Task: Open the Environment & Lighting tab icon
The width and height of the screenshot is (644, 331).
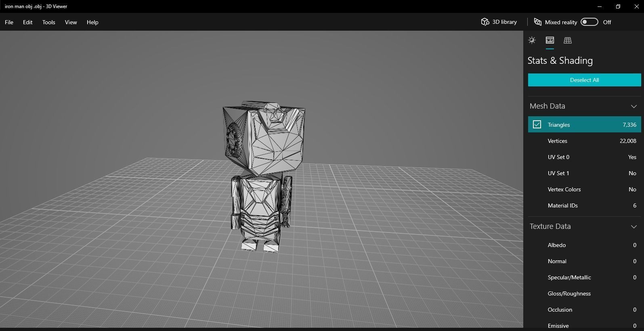Action: [x=532, y=40]
